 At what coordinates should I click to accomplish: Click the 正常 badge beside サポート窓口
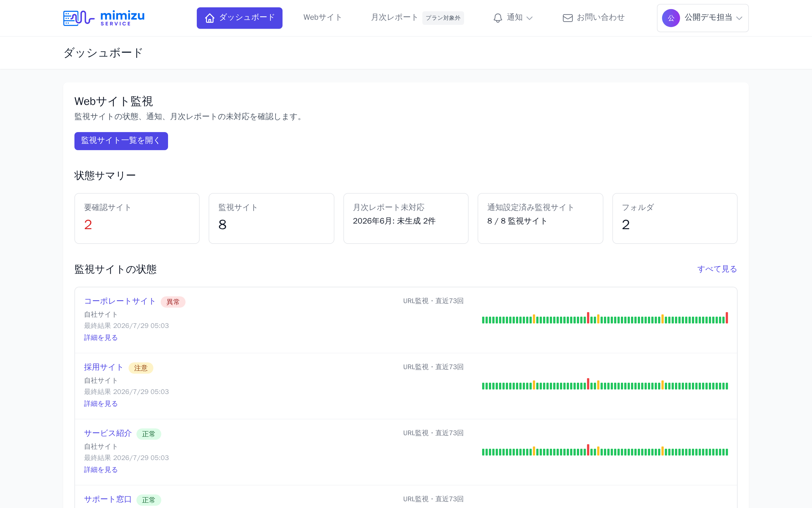coord(149,500)
